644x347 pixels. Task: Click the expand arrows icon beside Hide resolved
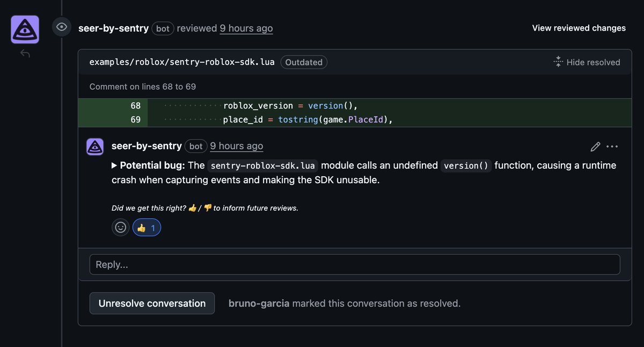[558, 61]
